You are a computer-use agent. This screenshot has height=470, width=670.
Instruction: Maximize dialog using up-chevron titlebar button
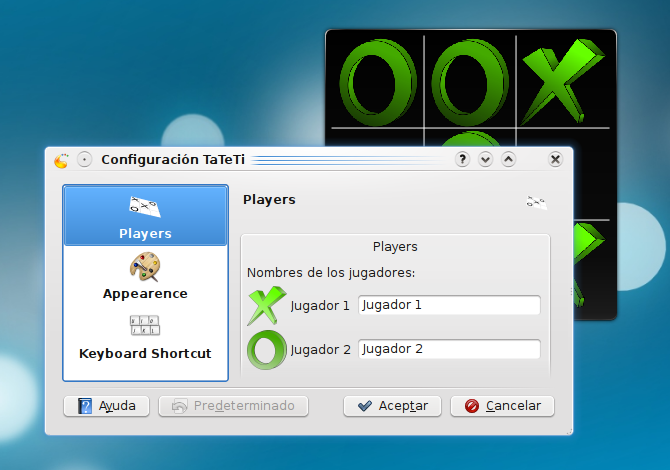click(x=508, y=159)
